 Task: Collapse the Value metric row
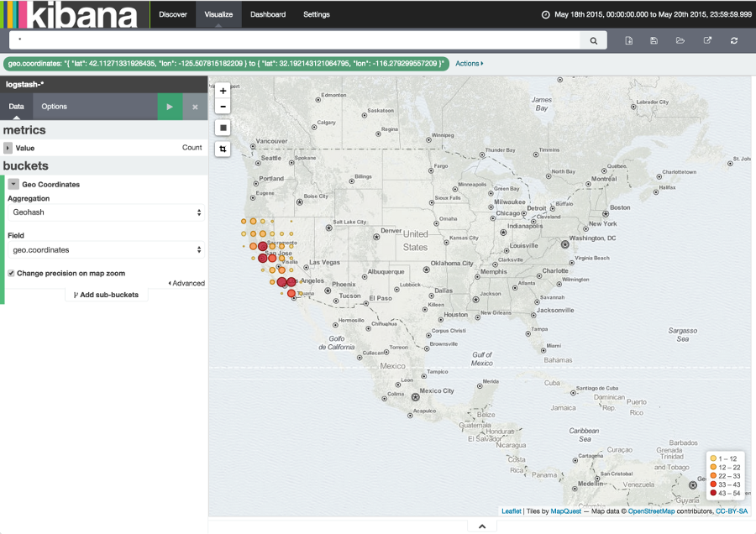click(x=9, y=147)
